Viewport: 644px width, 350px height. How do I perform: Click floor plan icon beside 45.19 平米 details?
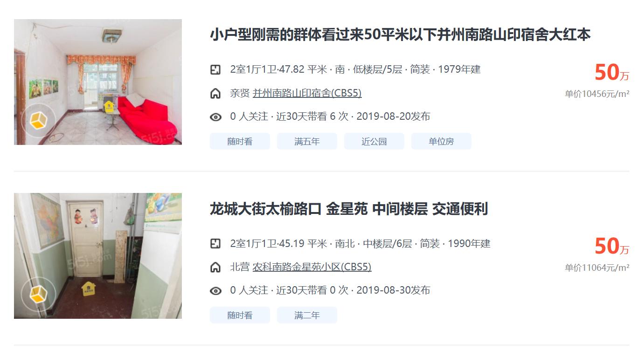(215, 244)
